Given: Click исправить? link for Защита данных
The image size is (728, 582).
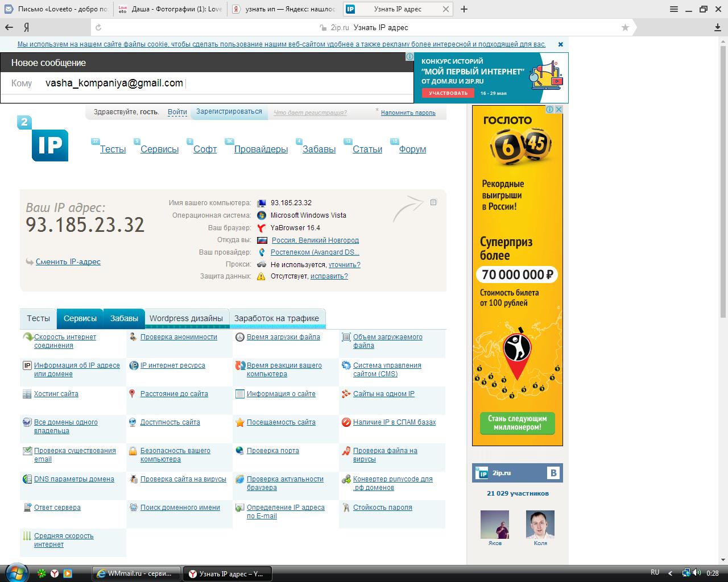Looking at the screenshot, I should pos(329,276).
